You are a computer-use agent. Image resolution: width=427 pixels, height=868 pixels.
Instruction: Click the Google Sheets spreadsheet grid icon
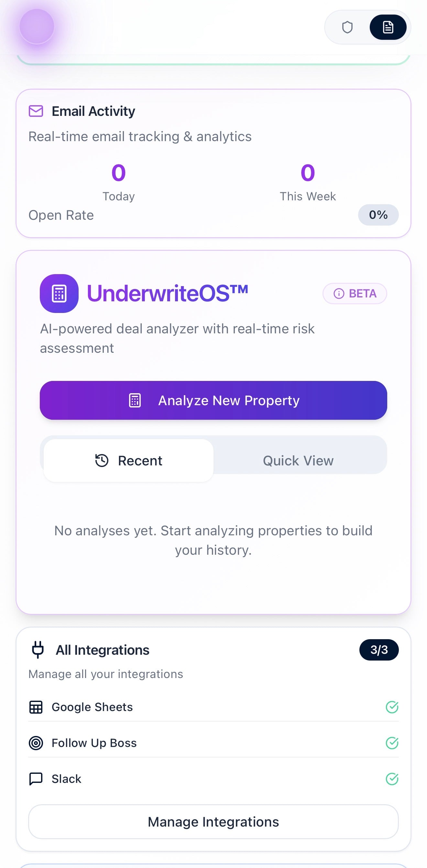36,707
